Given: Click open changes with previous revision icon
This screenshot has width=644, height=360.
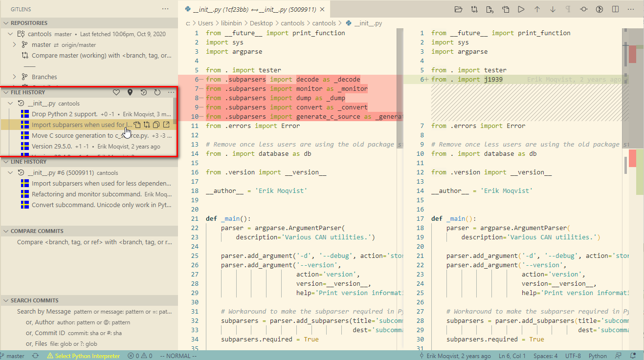Looking at the screenshot, I should [x=506, y=9].
